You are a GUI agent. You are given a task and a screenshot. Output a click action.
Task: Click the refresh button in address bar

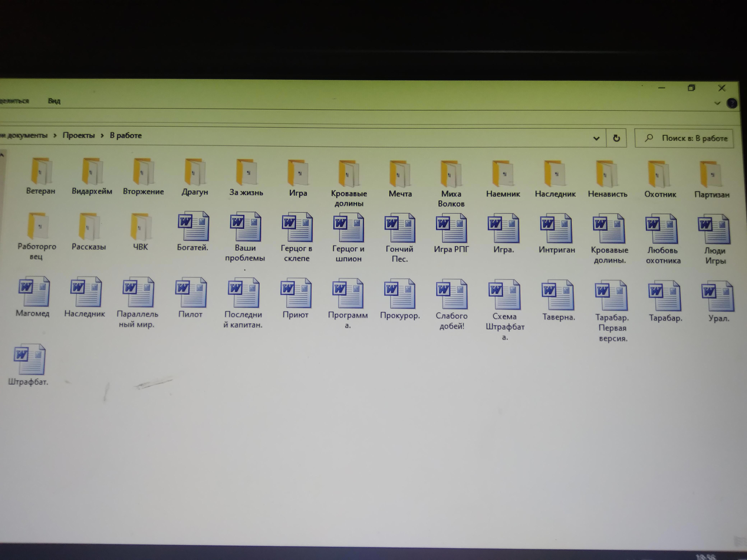coord(616,138)
